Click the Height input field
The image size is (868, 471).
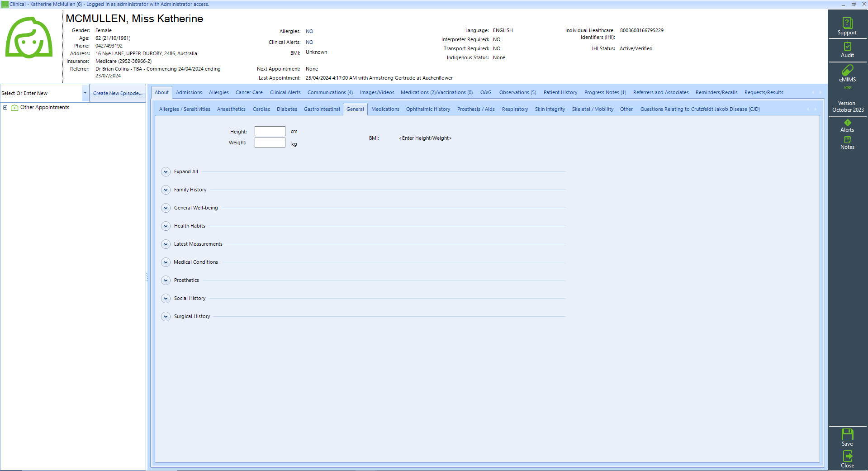click(x=270, y=131)
